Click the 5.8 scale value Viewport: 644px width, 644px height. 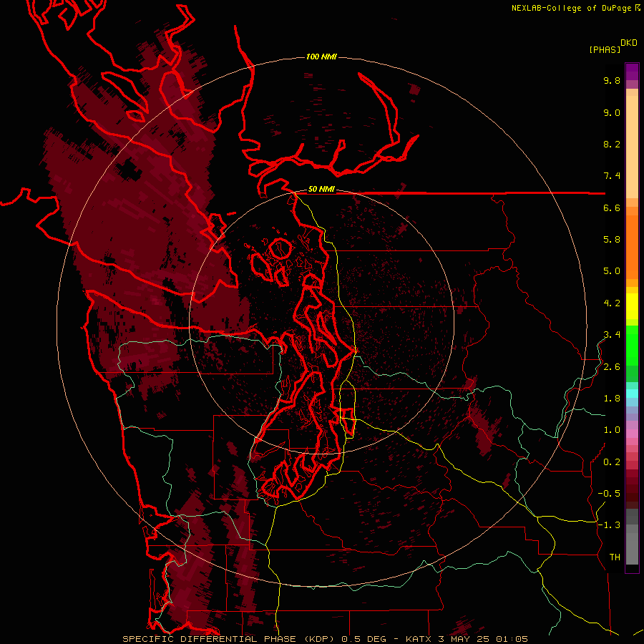coord(612,240)
